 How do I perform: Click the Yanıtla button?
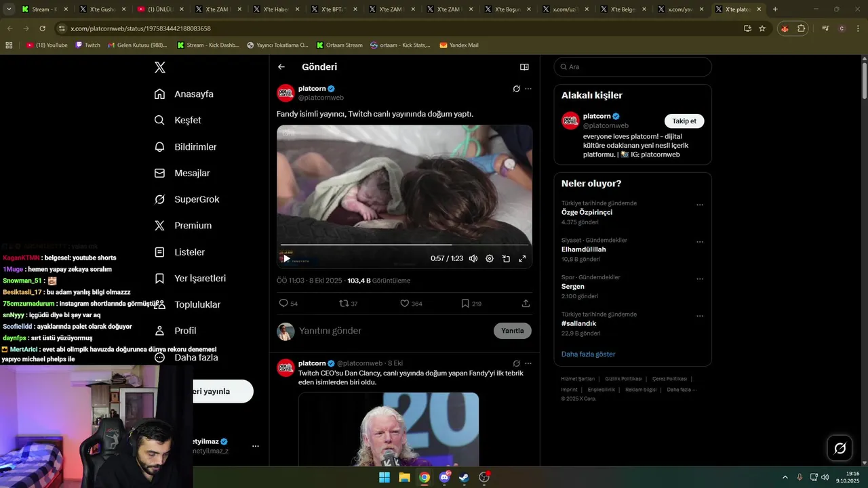point(513,331)
